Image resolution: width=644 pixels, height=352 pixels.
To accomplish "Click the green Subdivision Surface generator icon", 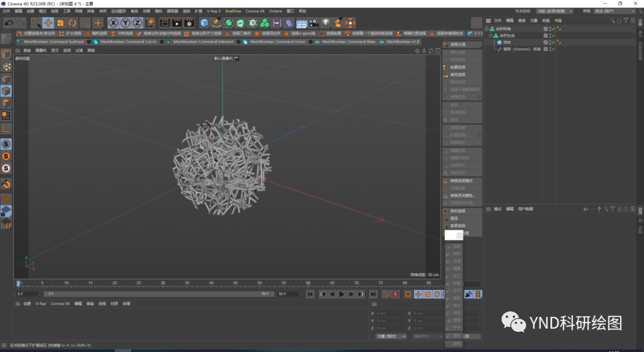I will [229, 23].
